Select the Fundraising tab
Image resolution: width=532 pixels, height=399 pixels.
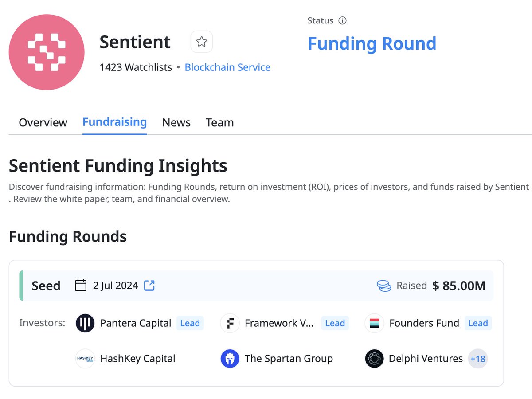coord(114,122)
